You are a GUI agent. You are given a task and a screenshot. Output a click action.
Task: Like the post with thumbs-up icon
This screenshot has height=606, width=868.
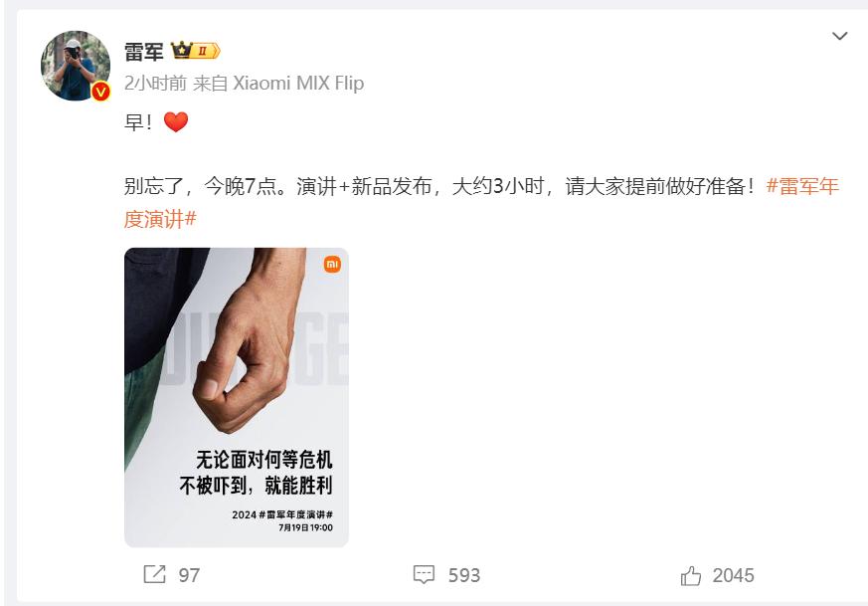point(691,575)
